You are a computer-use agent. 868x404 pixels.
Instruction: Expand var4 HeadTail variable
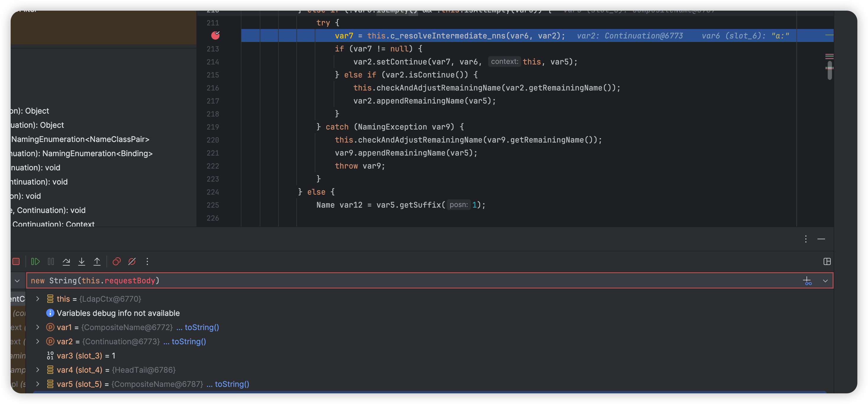click(37, 369)
